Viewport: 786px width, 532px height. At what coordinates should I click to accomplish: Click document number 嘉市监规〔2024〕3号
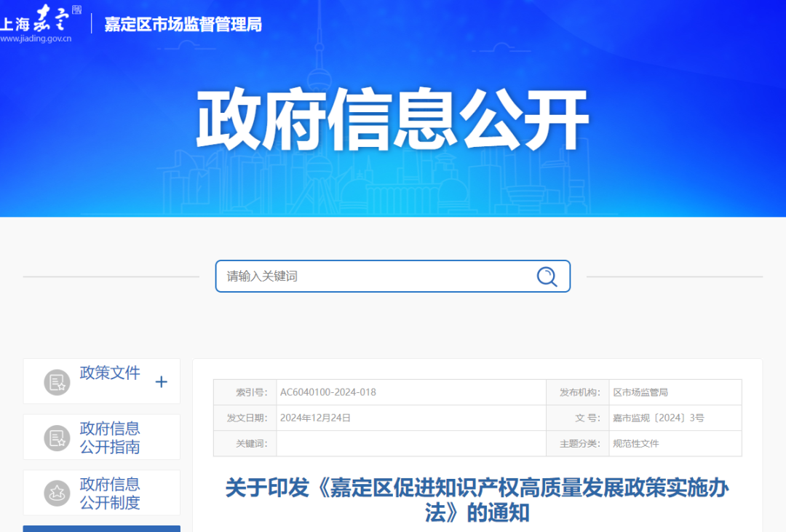(x=658, y=418)
